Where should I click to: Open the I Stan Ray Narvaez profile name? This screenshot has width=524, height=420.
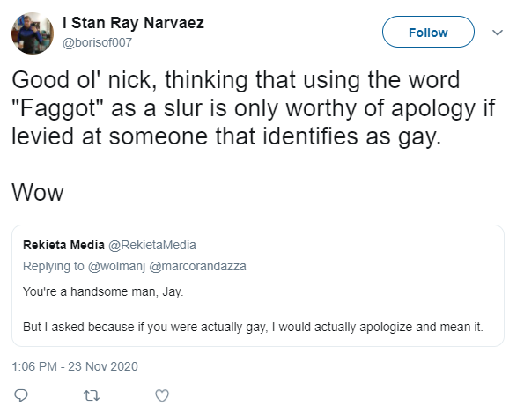(133, 23)
